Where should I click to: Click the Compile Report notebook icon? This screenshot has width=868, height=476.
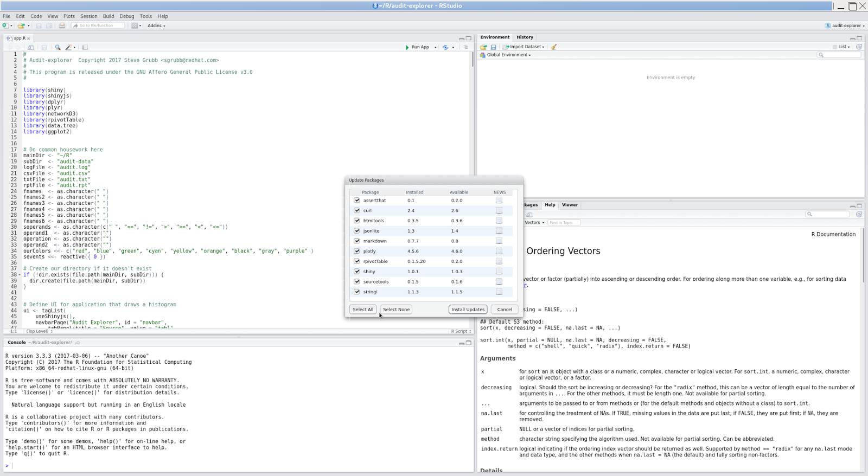(85, 47)
